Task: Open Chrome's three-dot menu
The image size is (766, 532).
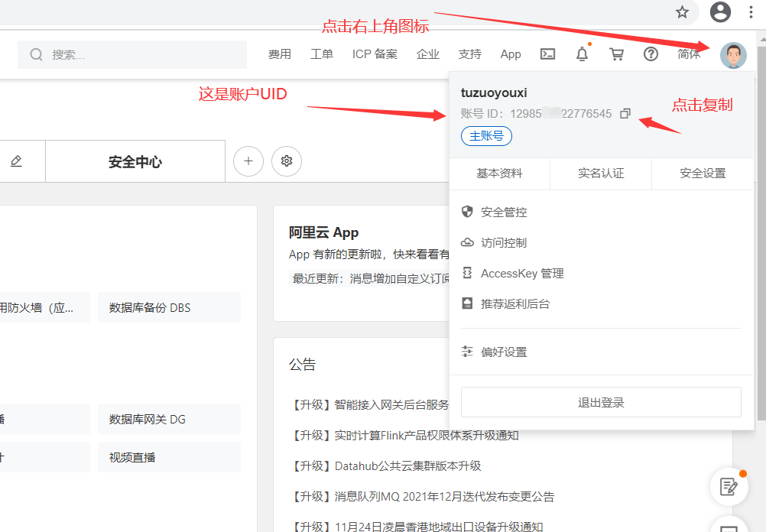Action: [751, 11]
